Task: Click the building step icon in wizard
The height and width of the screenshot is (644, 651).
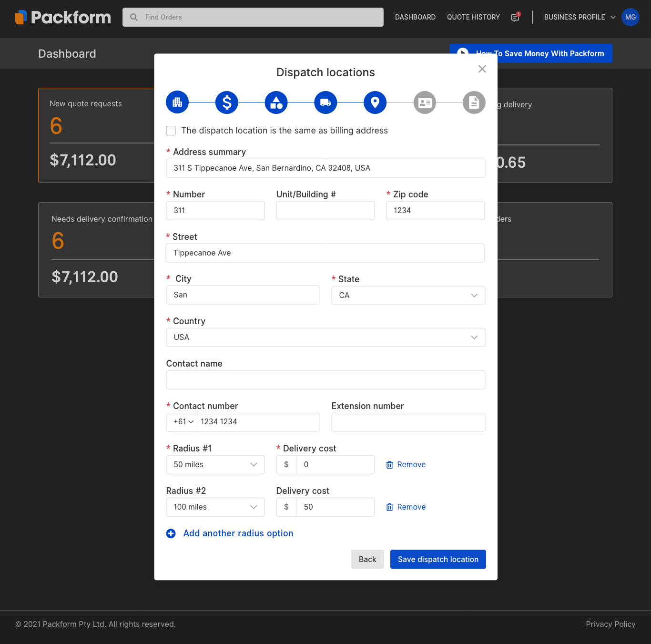Action: tap(177, 102)
